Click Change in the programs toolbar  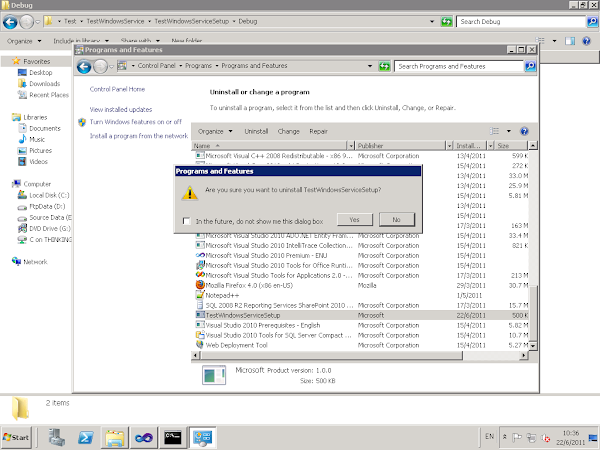289,131
